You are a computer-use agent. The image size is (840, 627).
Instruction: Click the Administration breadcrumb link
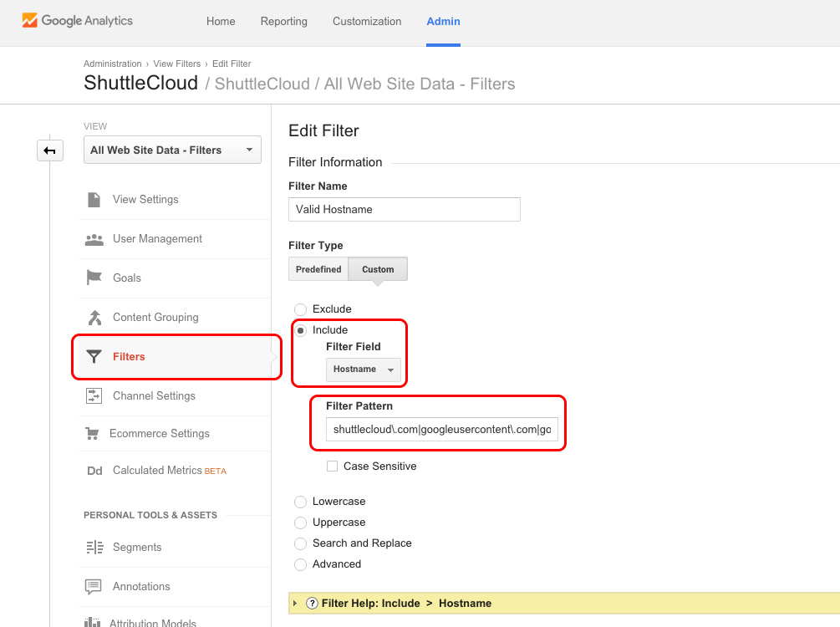pos(113,64)
